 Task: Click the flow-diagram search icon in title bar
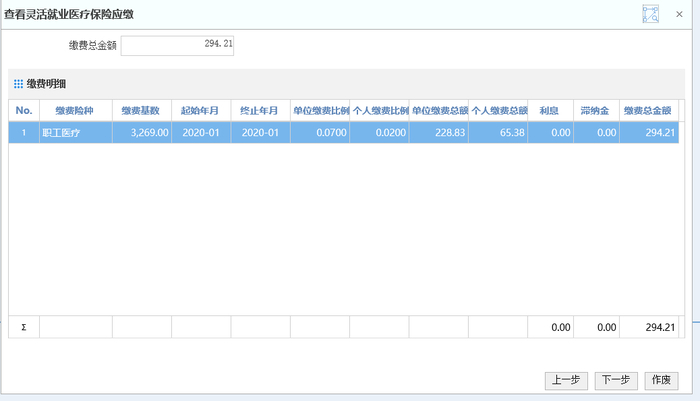point(650,14)
